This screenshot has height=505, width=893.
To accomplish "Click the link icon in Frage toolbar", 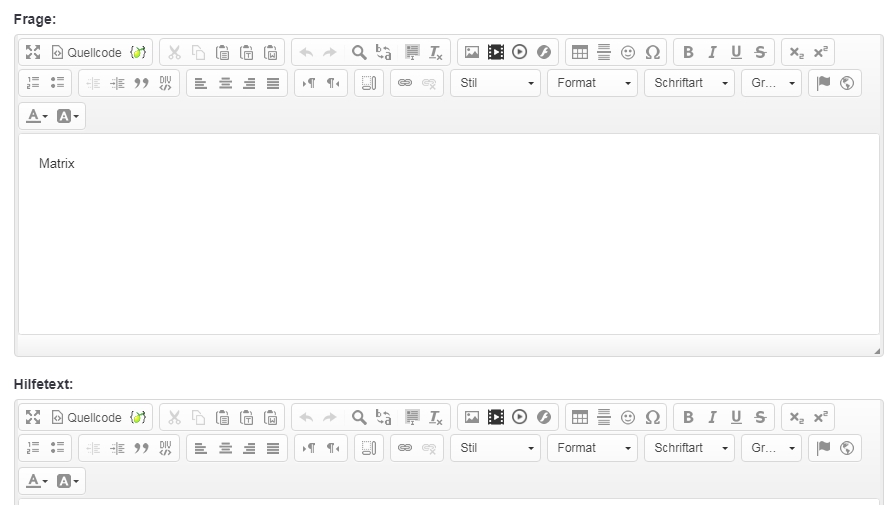I will pyautogui.click(x=405, y=83).
